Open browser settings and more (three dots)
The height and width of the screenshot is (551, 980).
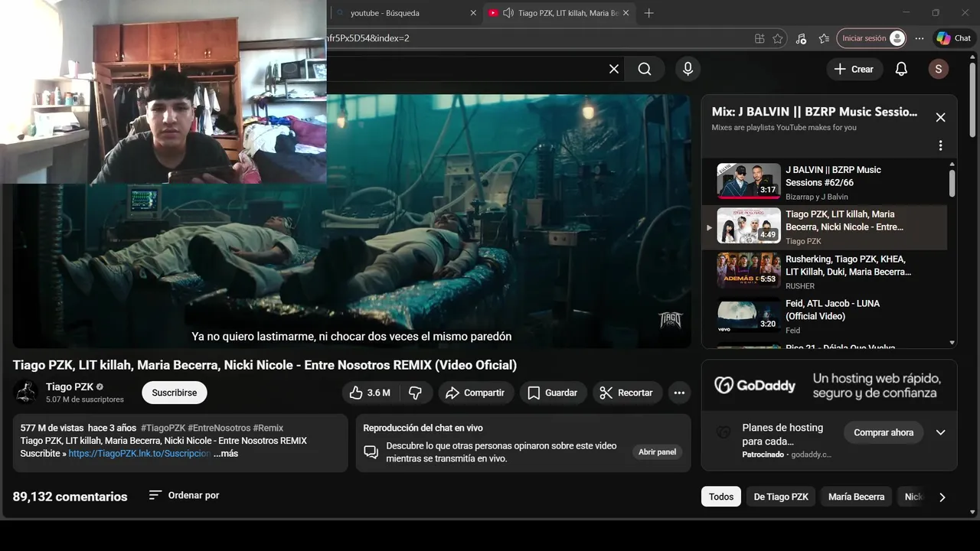pos(920,38)
